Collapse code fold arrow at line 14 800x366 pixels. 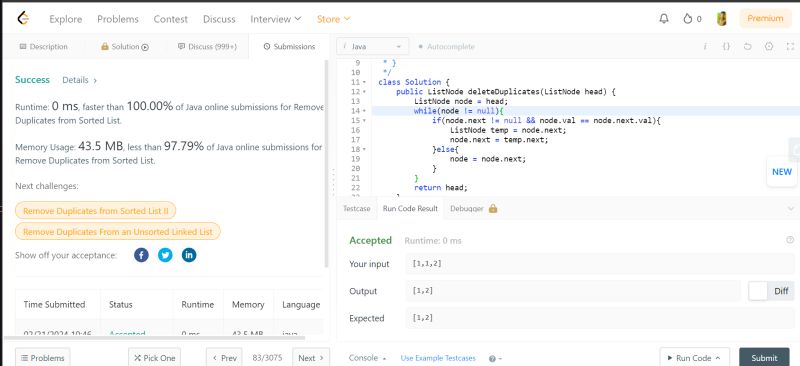point(364,111)
